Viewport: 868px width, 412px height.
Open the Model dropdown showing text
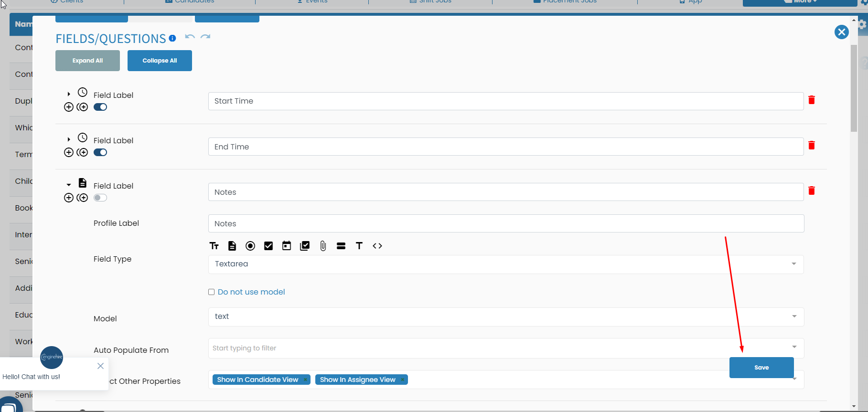tap(506, 317)
